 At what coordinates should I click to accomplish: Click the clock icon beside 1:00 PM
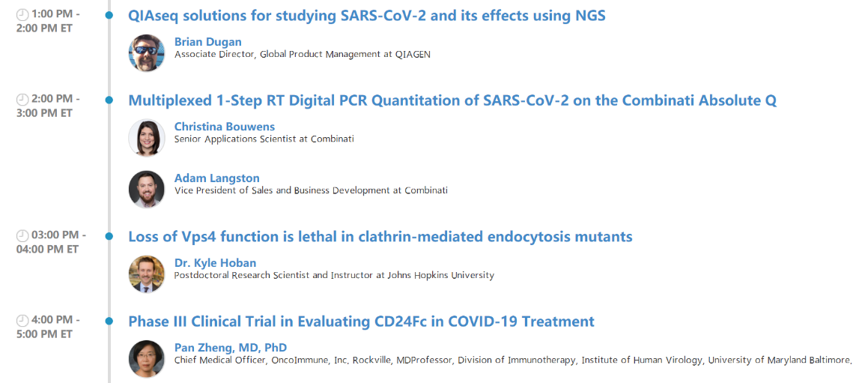(22, 15)
